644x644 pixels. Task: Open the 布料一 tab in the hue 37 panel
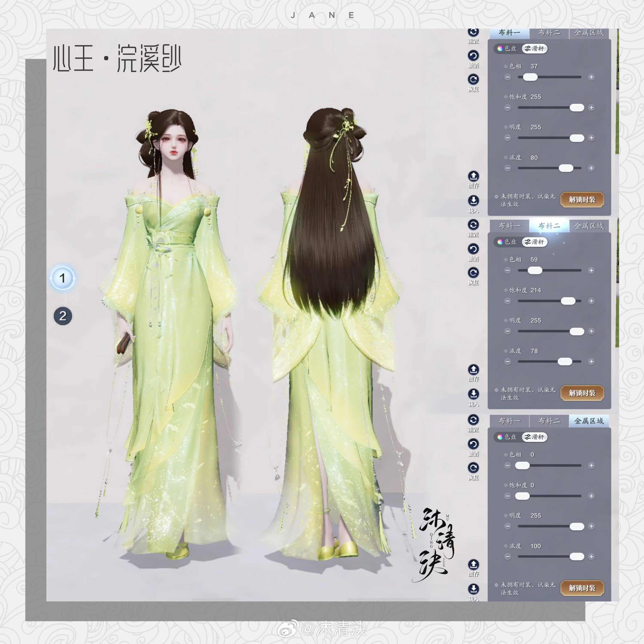(509, 33)
